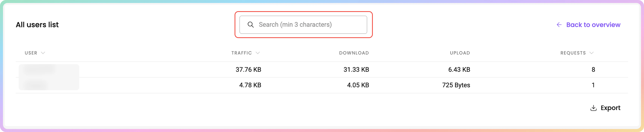Screen dimensions: 644x132
Task: Click the USER column header label
Action: coord(31,53)
